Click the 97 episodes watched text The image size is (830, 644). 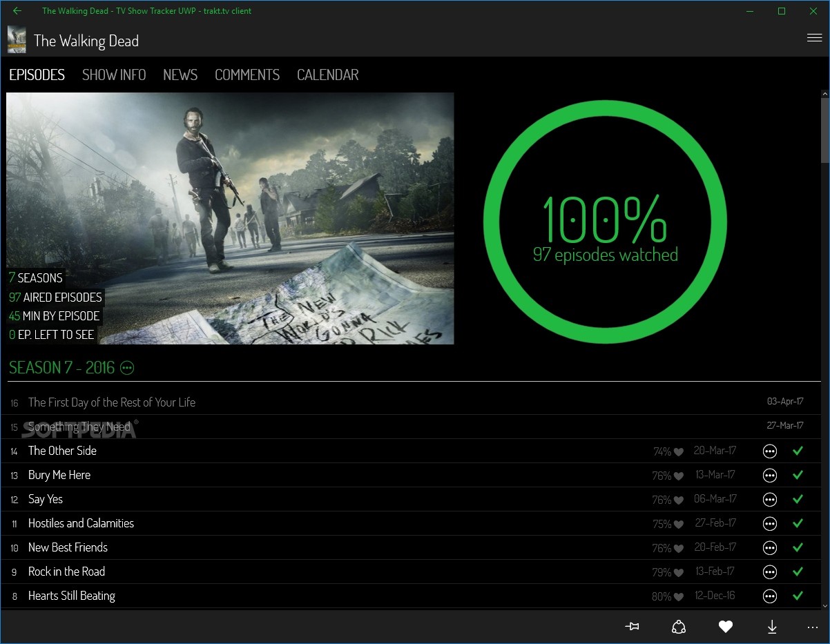click(606, 255)
